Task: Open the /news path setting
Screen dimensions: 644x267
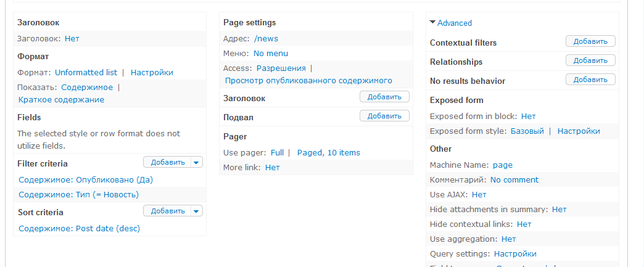Action: click(x=266, y=38)
